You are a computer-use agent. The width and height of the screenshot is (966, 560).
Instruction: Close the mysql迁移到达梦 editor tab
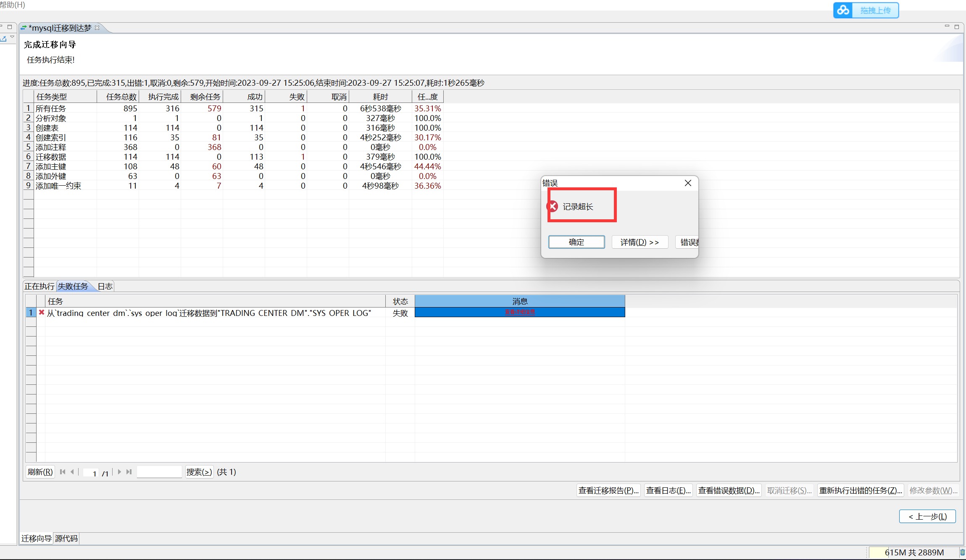point(97,28)
